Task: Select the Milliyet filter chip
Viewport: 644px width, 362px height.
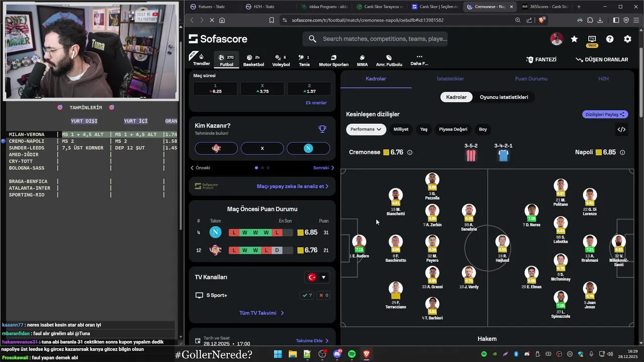Action: click(401, 129)
